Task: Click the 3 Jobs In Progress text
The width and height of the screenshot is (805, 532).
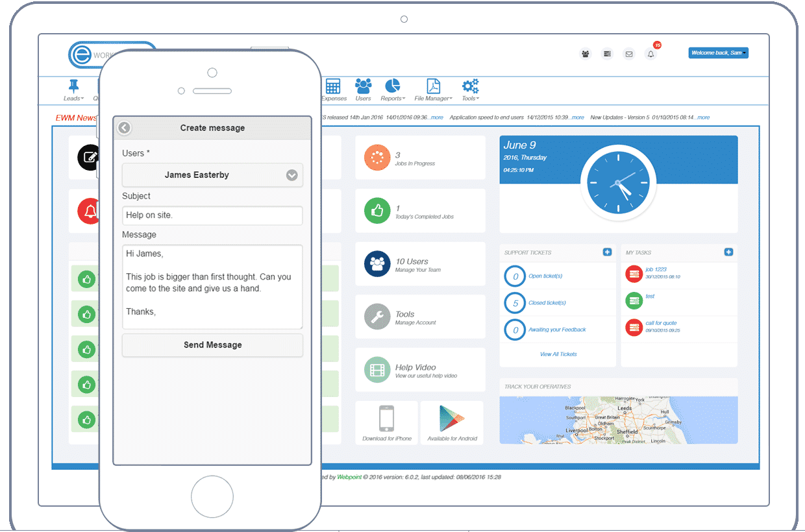Action: point(415,159)
